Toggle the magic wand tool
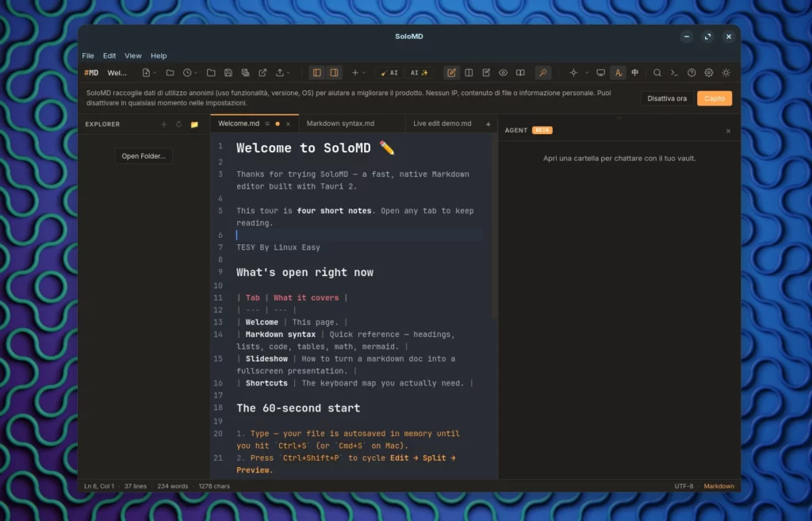Image resolution: width=812 pixels, height=521 pixels. pos(542,73)
